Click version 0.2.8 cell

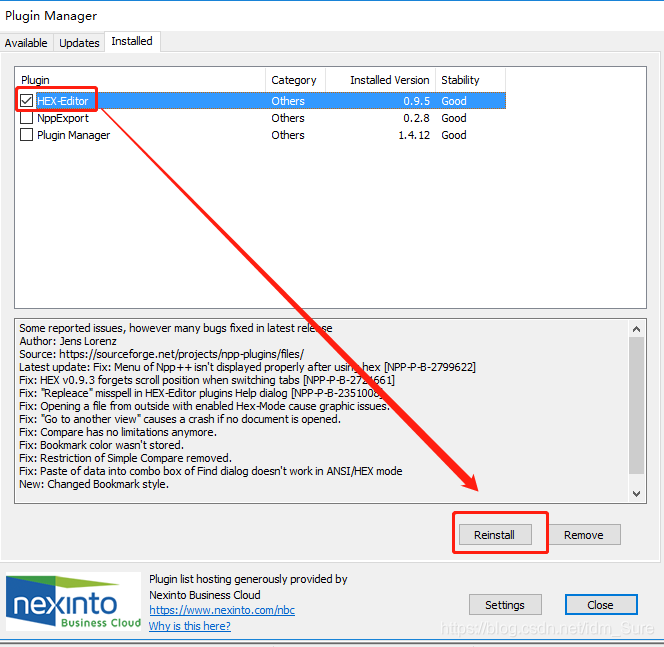pyautogui.click(x=416, y=118)
